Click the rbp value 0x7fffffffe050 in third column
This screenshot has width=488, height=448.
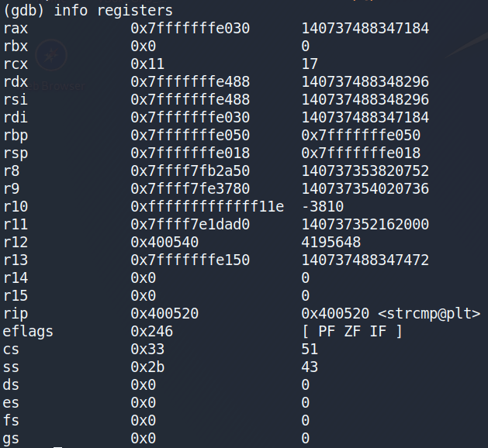(x=361, y=135)
